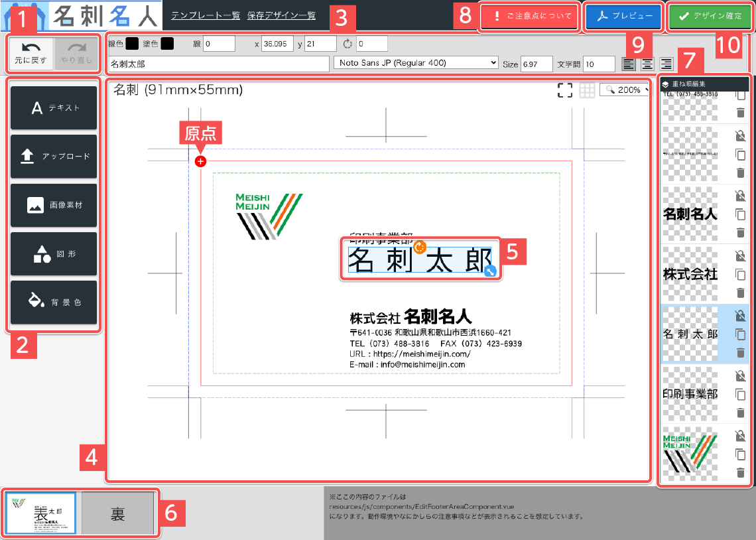
Task: Open the 背景色 background color tool
Action: [x=54, y=303]
